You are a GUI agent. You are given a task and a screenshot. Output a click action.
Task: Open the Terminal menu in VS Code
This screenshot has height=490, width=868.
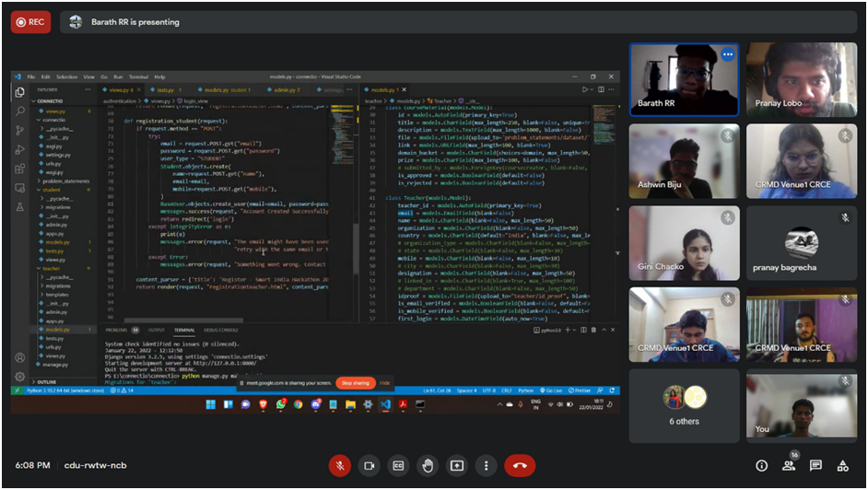pos(138,77)
